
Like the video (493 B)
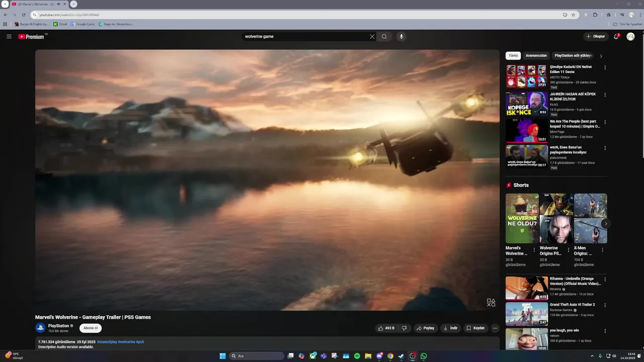coord(386,328)
